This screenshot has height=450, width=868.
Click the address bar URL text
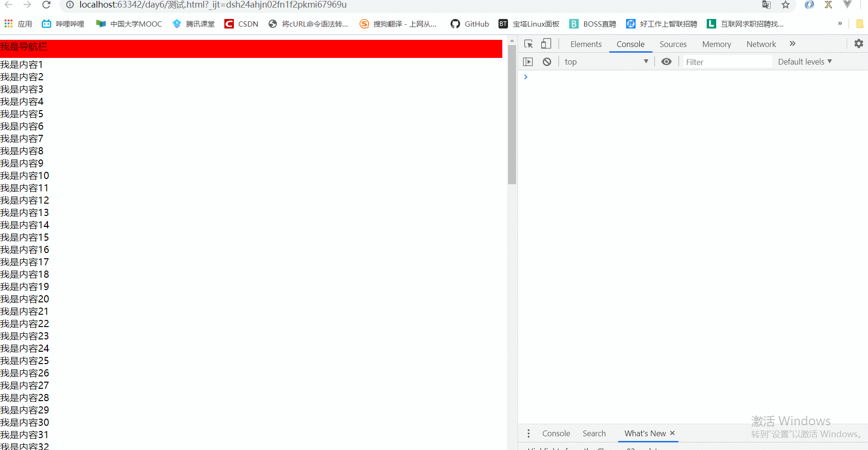point(213,5)
